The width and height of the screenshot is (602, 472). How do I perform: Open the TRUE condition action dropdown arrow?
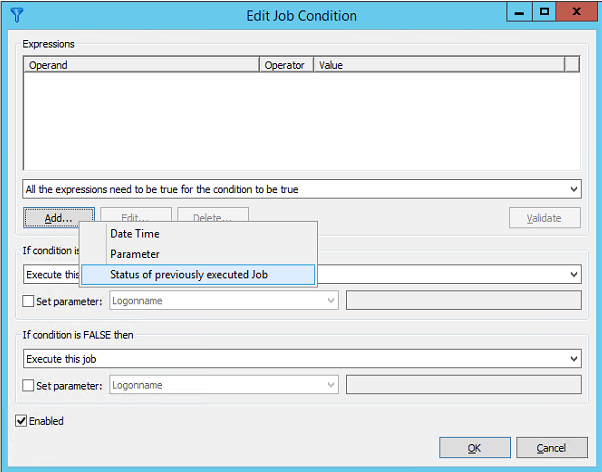coord(574,274)
